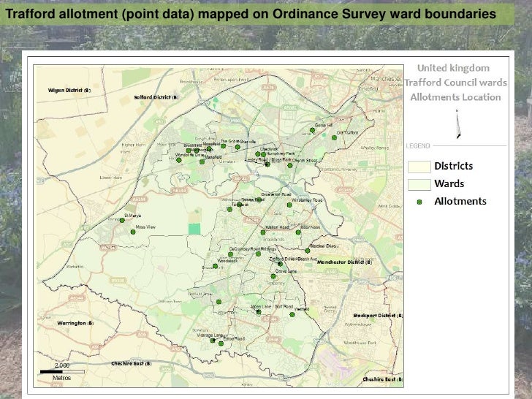532x399 pixels.
Task: Click the LEGEND heading
Action: (x=418, y=146)
